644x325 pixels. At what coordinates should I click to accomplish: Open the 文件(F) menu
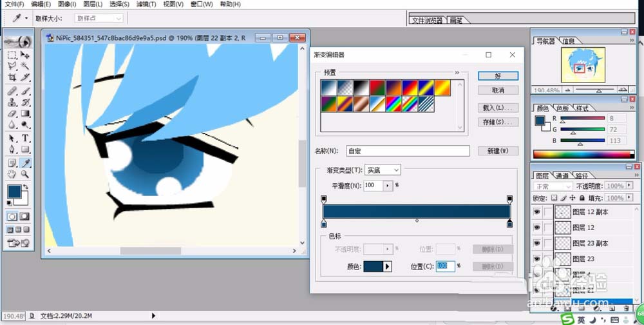(x=14, y=4)
